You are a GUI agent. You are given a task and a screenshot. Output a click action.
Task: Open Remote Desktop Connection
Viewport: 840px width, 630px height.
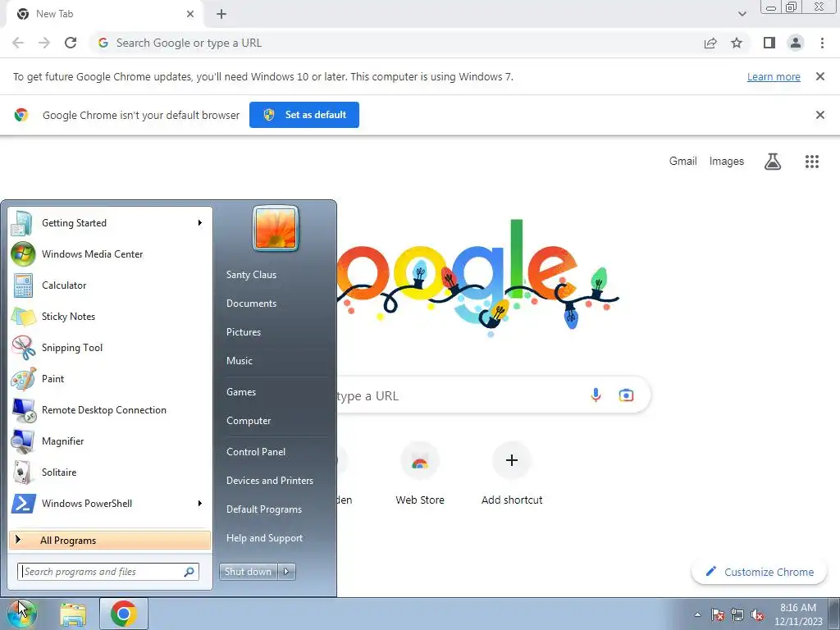110,410
